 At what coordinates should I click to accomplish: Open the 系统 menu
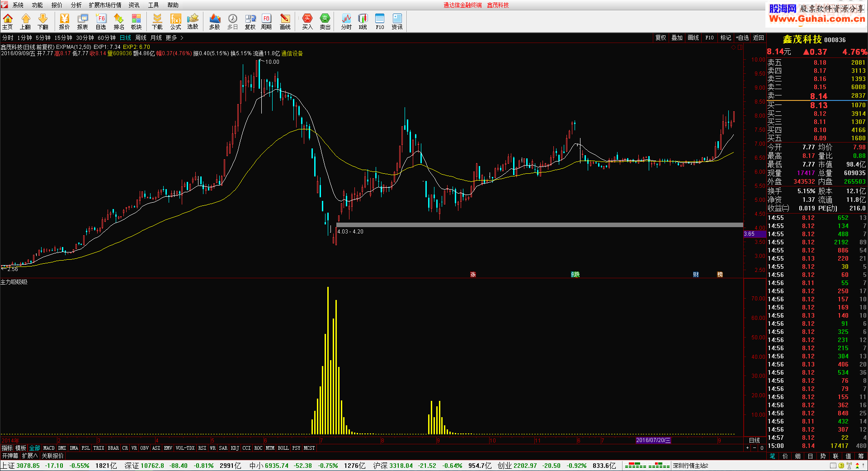coord(18,5)
